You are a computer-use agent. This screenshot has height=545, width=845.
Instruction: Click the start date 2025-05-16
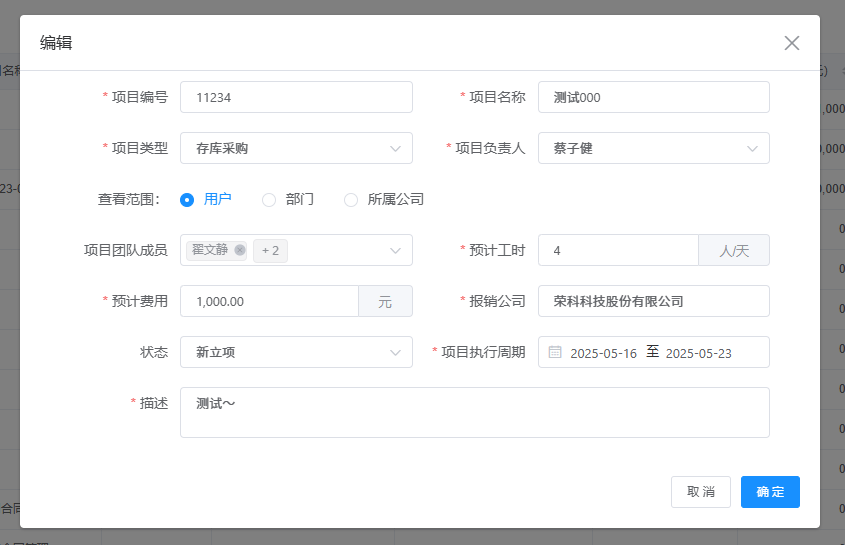(x=603, y=353)
